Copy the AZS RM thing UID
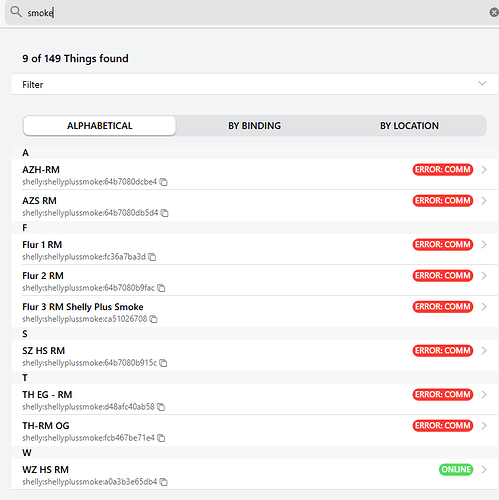This screenshot has height=500, width=499. (164, 213)
